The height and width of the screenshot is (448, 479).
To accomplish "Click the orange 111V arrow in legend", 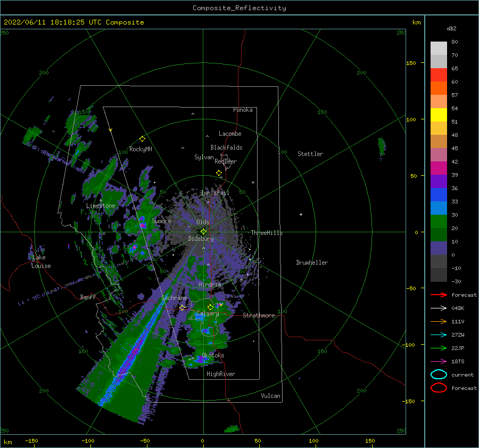I will [x=439, y=321].
